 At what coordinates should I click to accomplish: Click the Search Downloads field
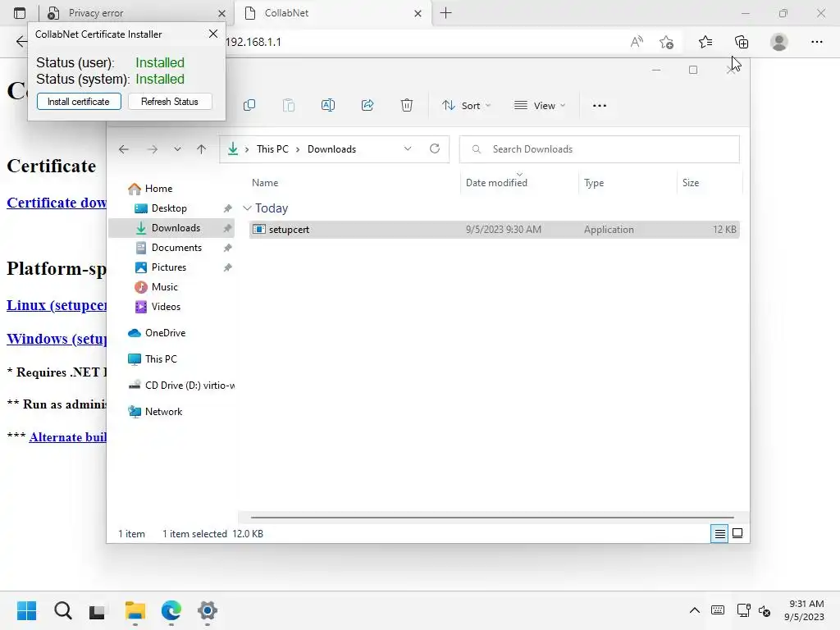point(600,149)
